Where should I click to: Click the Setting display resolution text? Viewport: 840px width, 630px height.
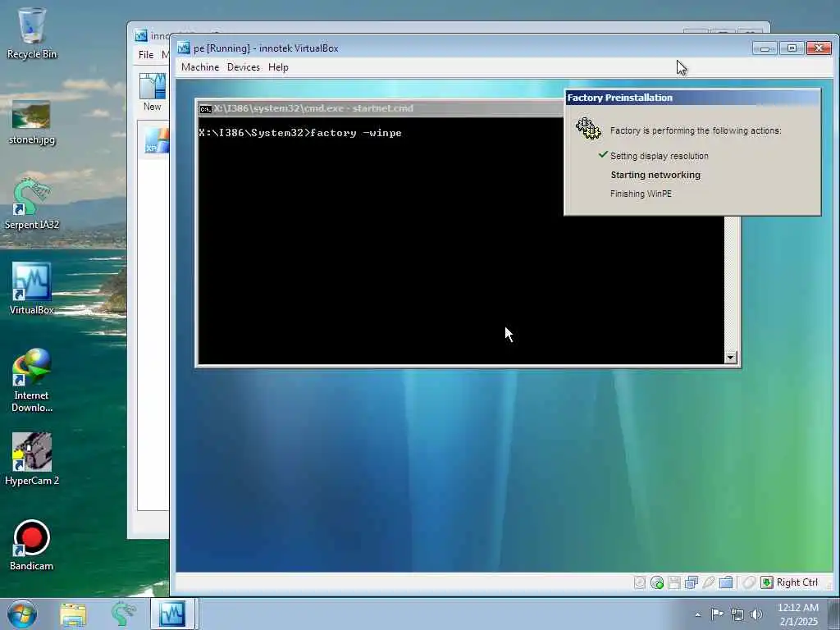pyautogui.click(x=659, y=156)
